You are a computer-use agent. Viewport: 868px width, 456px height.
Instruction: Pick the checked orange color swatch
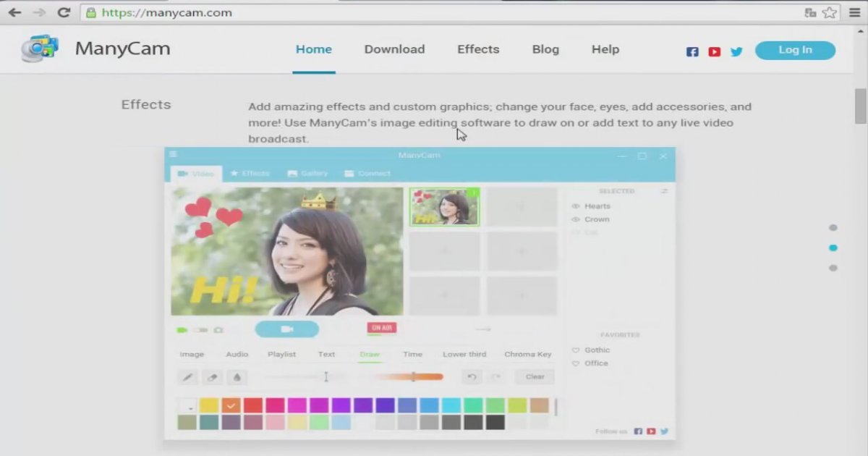[x=231, y=406]
